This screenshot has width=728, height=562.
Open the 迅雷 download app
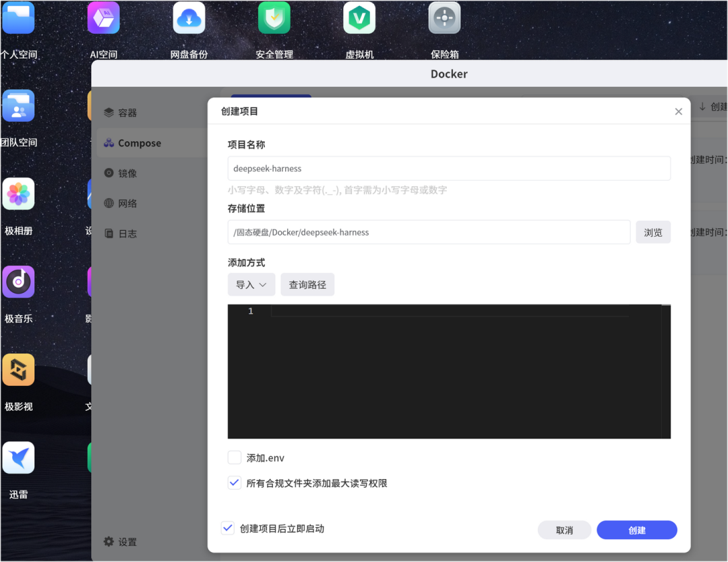pyautogui.click(x=19, y=458)
